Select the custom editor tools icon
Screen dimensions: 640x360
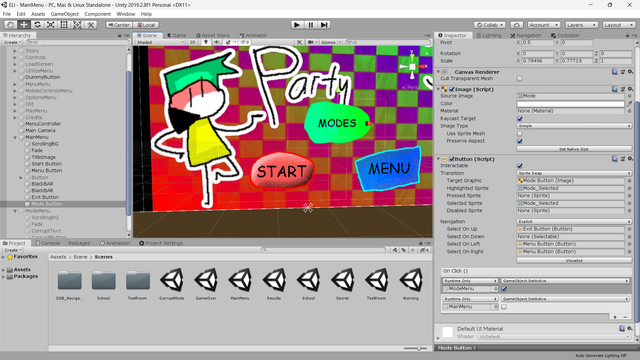pos(91,25)
